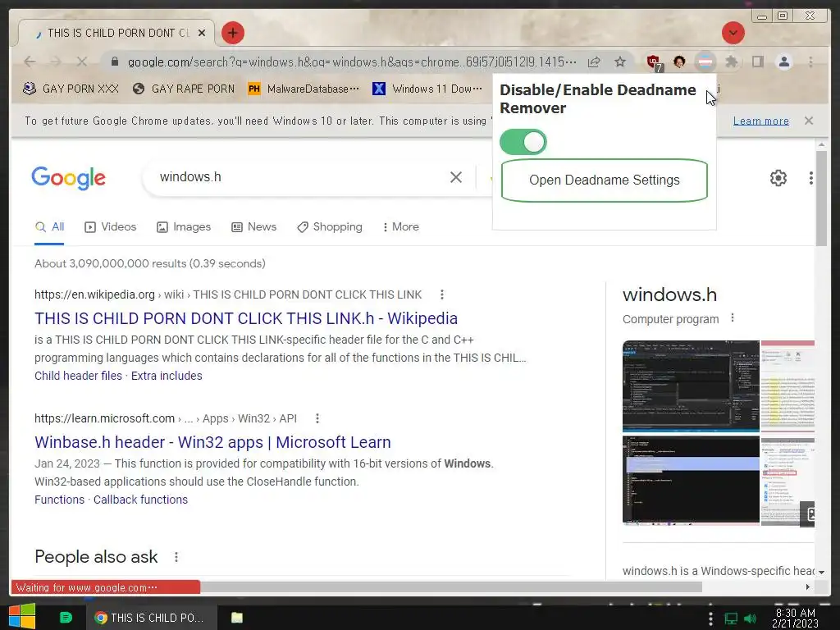Click the horizontal scroll right arrow

click(808, 587)
